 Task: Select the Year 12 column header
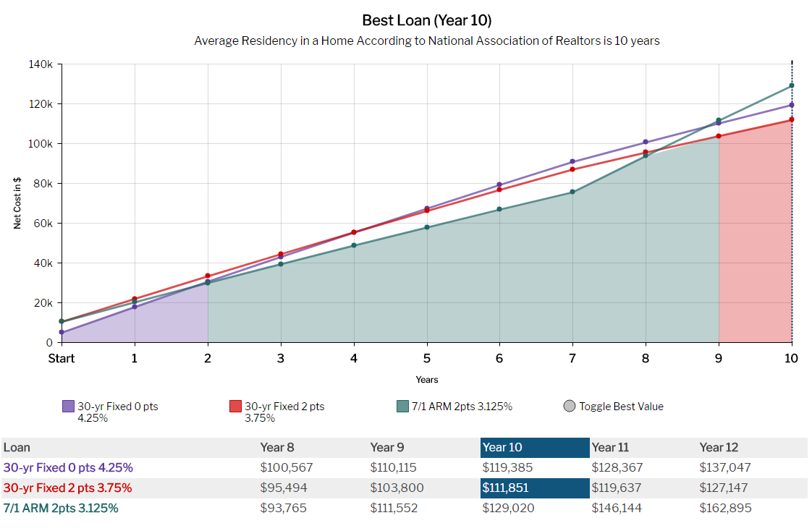pos(719,448)
